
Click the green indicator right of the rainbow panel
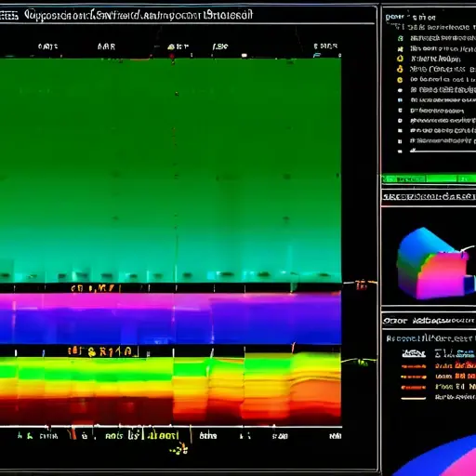pyautogui.click(x=362, y=362)
